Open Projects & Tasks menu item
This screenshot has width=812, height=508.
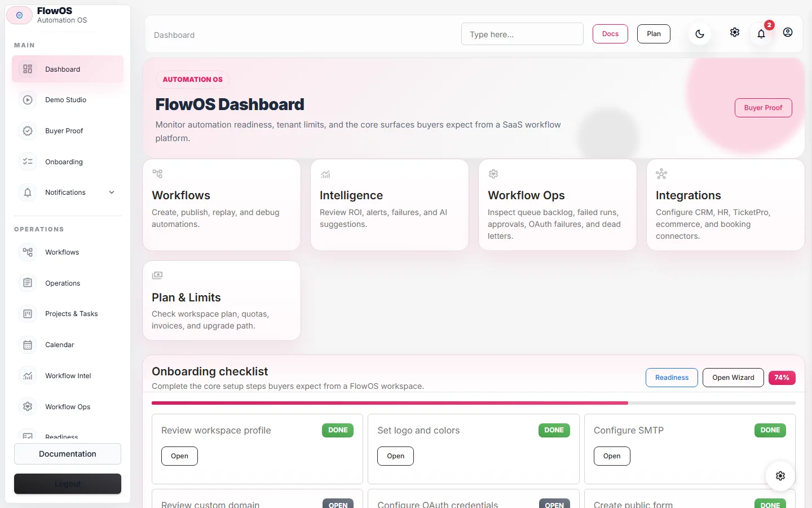click(68, 314)
